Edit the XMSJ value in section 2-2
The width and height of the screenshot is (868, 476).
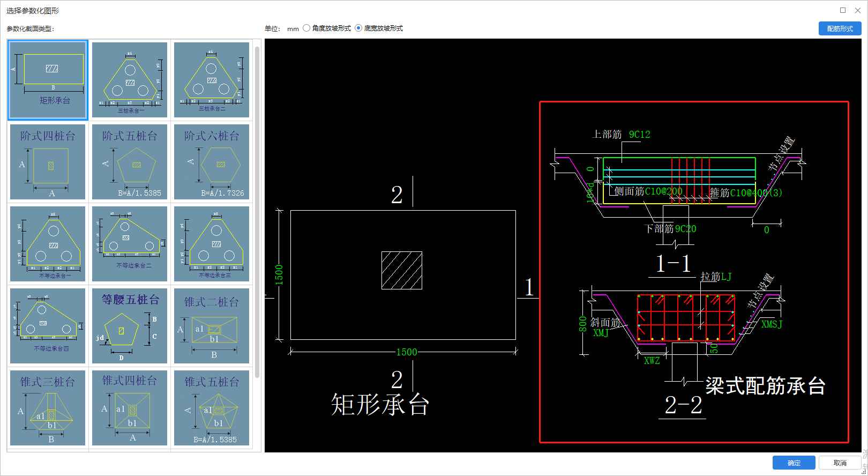(772, 324)
